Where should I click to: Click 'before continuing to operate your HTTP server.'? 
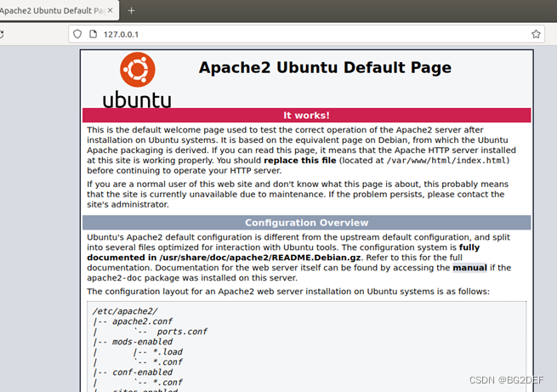click(x=184, y=171)
